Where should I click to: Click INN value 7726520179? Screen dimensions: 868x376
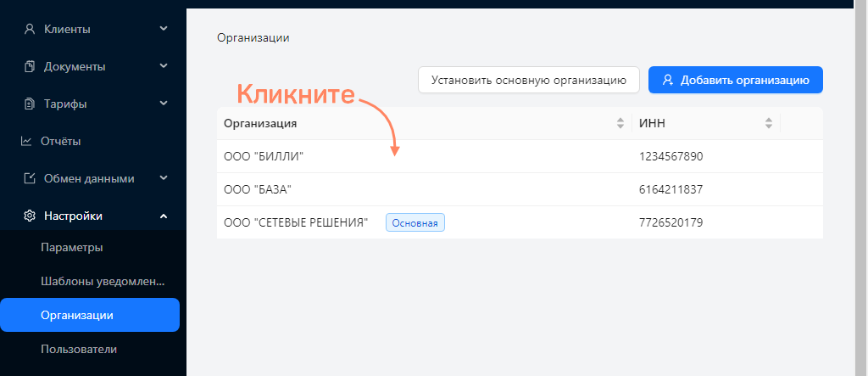tap(671, 223)
